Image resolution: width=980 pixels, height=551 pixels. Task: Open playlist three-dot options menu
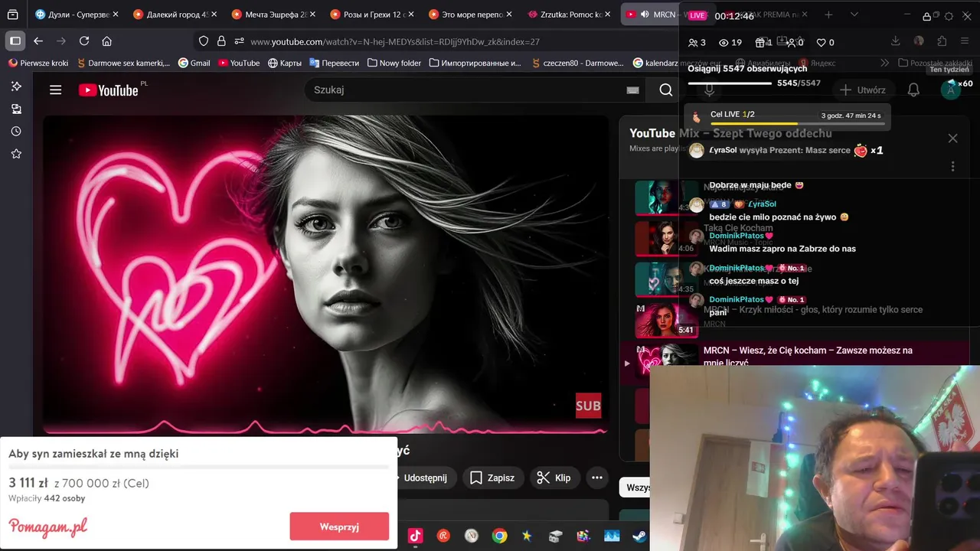tap(952, 166)
